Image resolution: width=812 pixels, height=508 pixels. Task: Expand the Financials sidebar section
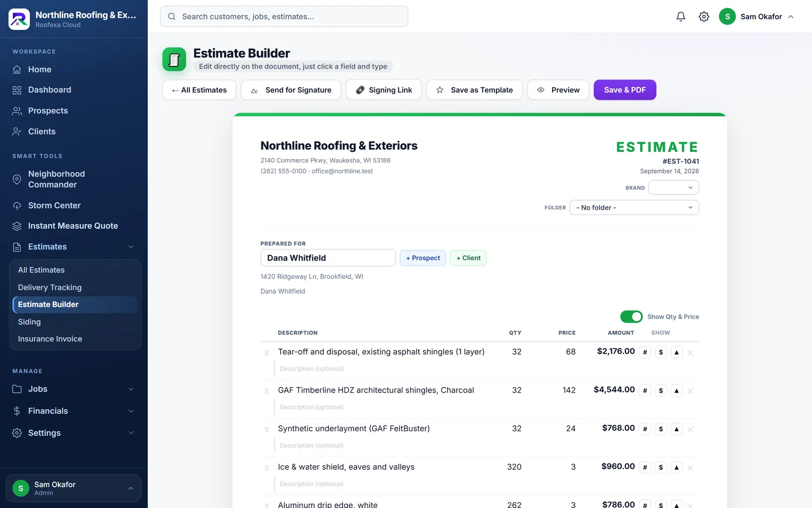point(131,411)
